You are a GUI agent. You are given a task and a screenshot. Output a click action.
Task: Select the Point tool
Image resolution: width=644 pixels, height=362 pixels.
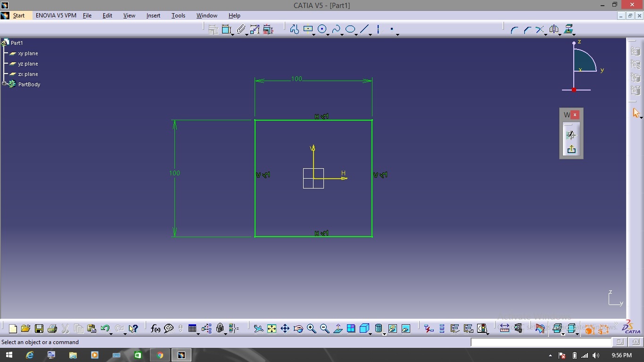click(392, 29)
